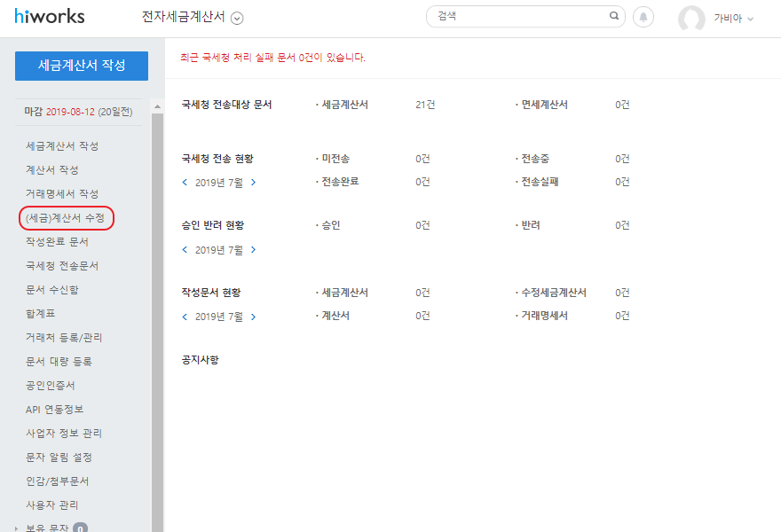This screenshot has width=781, height=532.
Task: Open the 전자세금계산서 service dropdown
Action: click(237, 19)
